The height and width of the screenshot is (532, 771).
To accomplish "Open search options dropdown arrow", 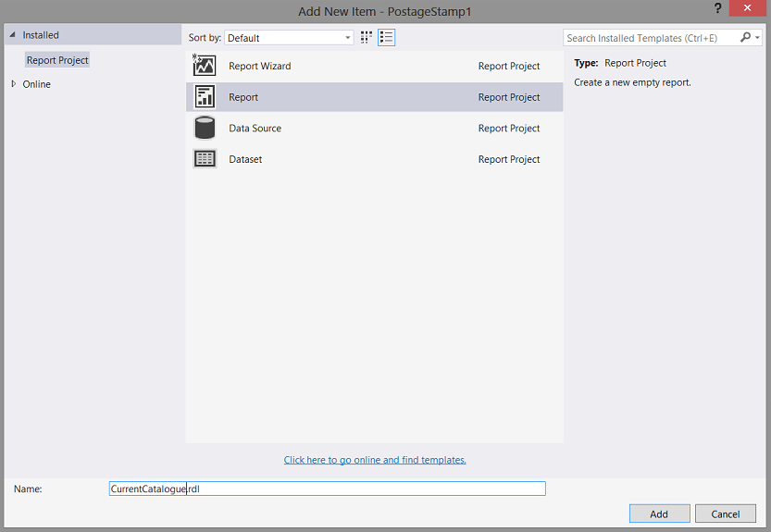I will tap(757, 37).
